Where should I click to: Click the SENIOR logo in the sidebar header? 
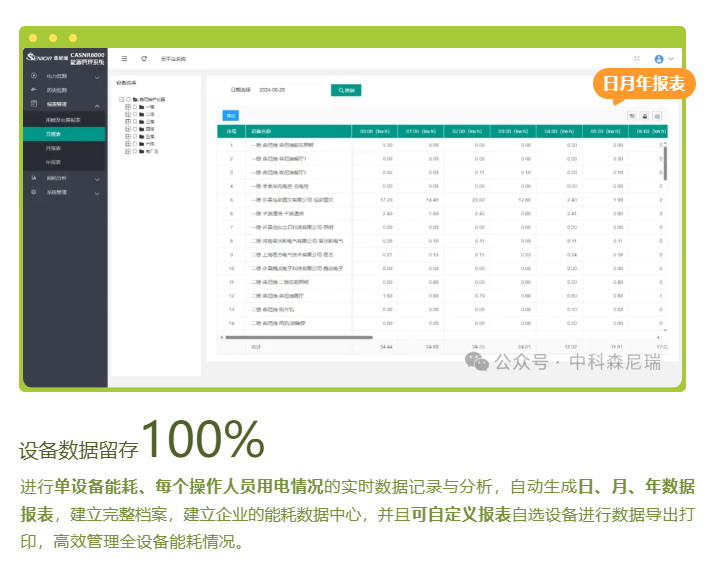(47, 57)
